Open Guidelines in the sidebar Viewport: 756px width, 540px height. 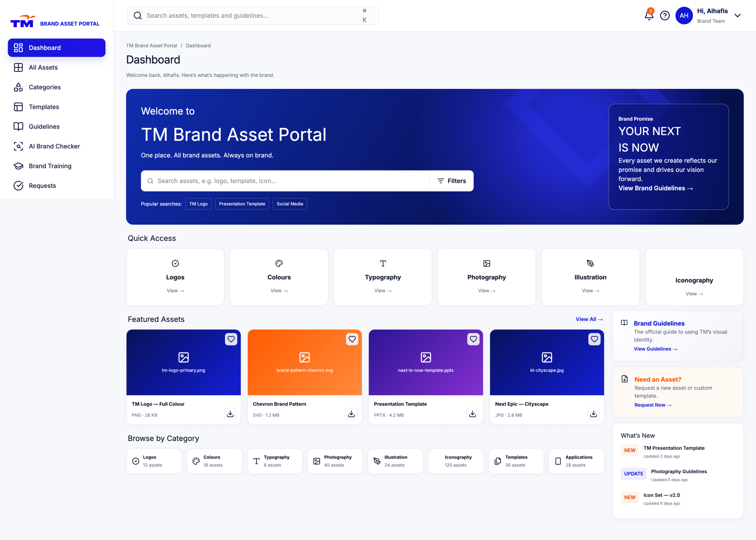click(56, 126)
